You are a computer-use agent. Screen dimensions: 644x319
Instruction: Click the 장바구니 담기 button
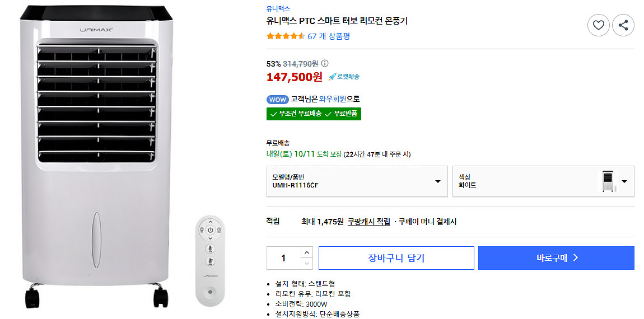coord(396,258)
